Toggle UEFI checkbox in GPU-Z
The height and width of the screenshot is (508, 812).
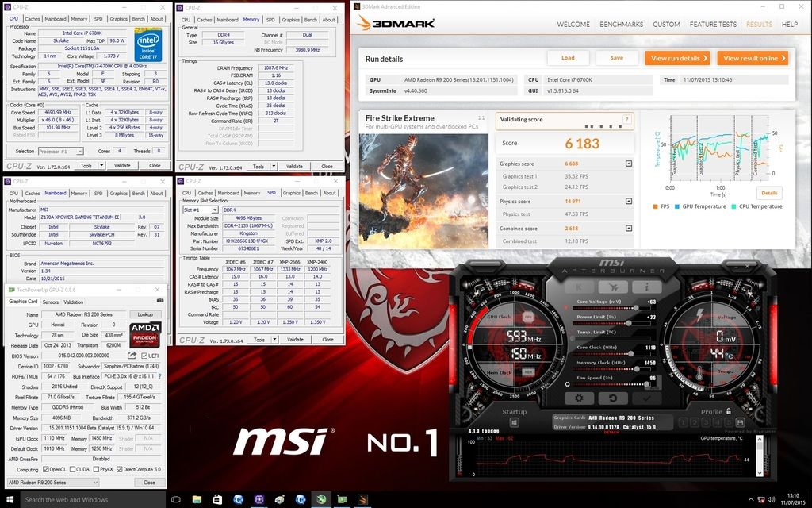[x=144, y=356]
